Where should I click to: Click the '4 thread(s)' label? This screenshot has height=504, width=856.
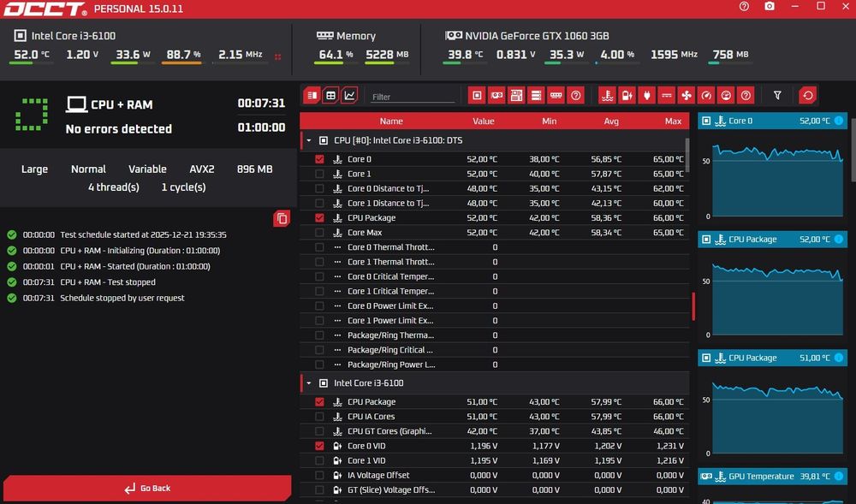point(114,187)
